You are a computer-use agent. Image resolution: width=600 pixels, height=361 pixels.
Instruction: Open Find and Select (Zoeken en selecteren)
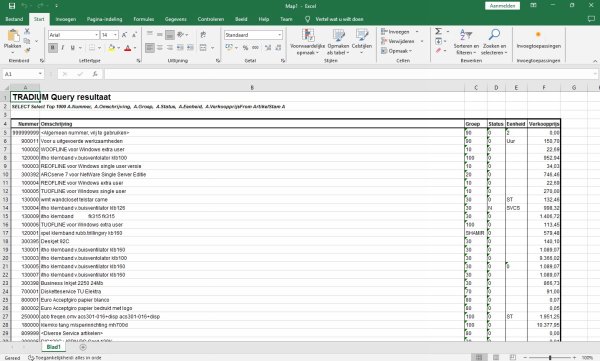(494, 42)
